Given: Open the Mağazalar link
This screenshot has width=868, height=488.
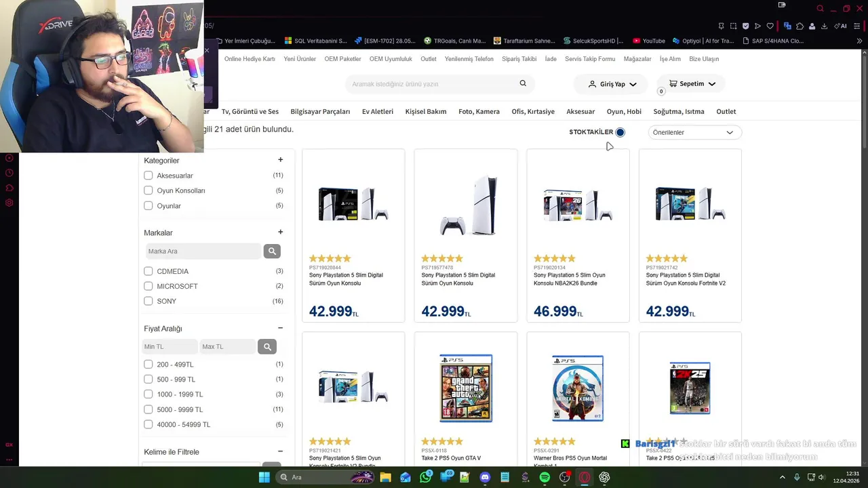Looking at the screenshot, I should [637, 59].
